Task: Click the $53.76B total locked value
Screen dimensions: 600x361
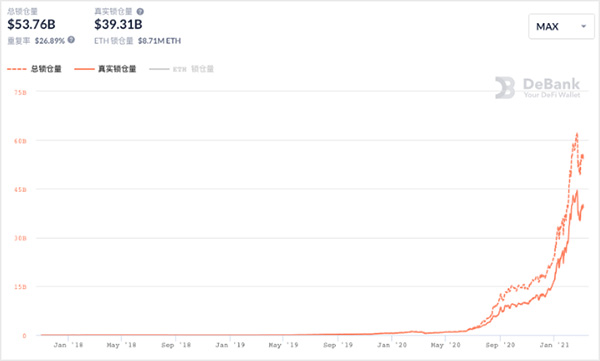Action: [x=31, y=25]
